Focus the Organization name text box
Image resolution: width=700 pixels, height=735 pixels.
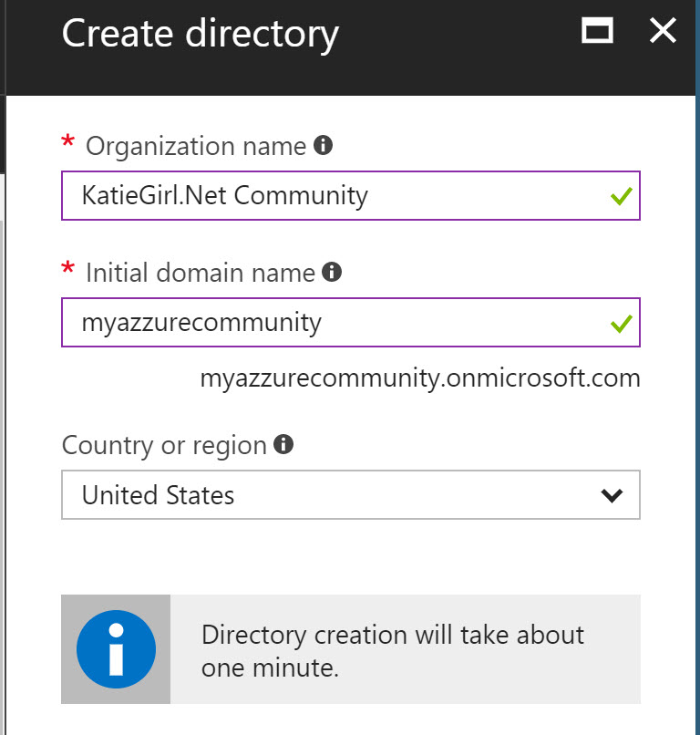tap(328, 195)
